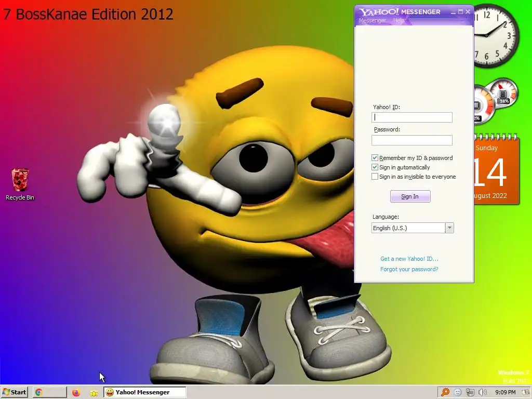
Task: Launch Firefox from the quick launch bar
Action: click(76, 393)
